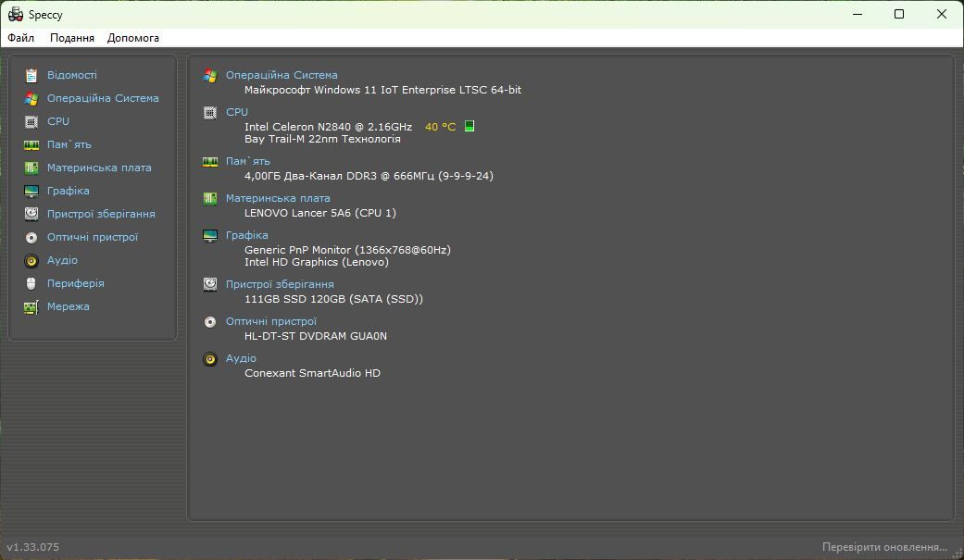This screenshot has width=964, height=560.
Task: Open the Аудіо heading link in summary
Action: 241,358
